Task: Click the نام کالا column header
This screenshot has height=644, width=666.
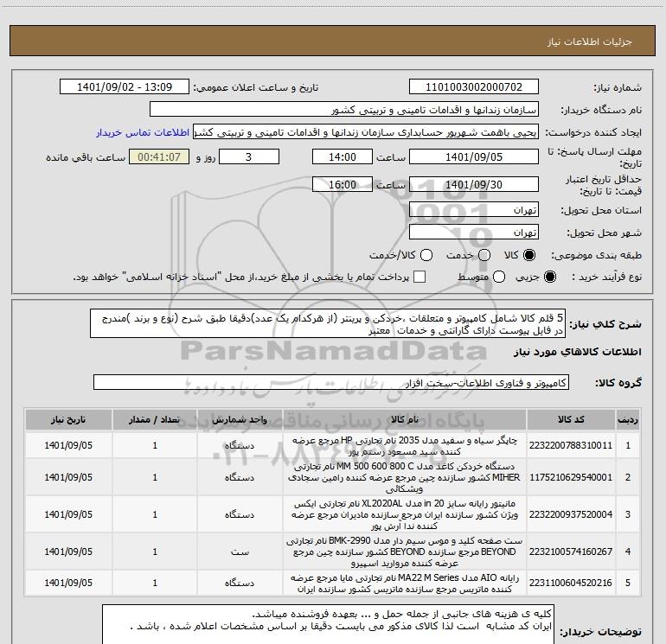Action: point(405,419)
